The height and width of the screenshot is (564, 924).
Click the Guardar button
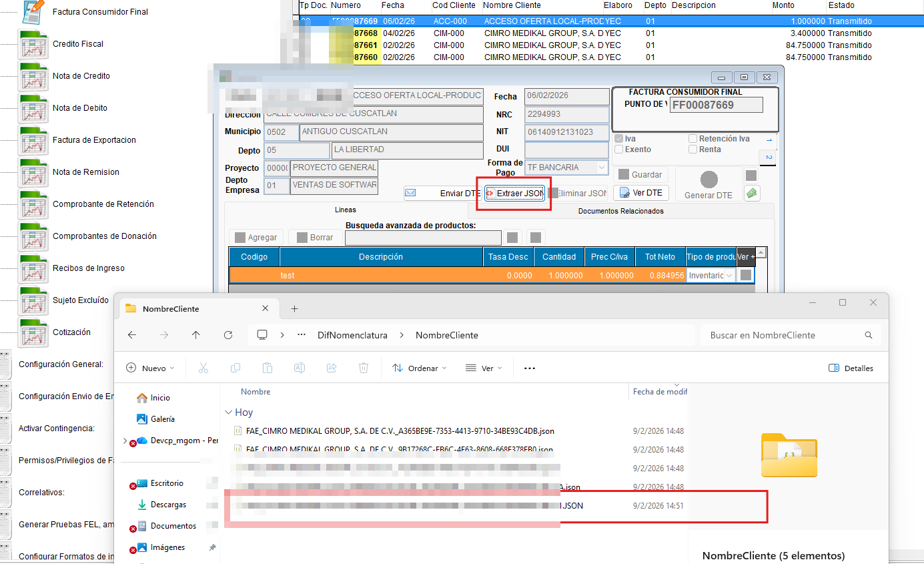click(x=641, y=174)
